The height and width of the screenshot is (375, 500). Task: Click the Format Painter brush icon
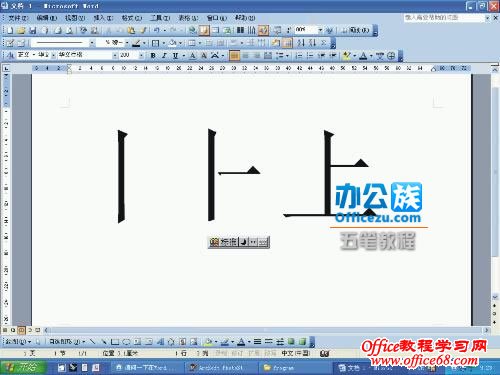coord(143,31)
